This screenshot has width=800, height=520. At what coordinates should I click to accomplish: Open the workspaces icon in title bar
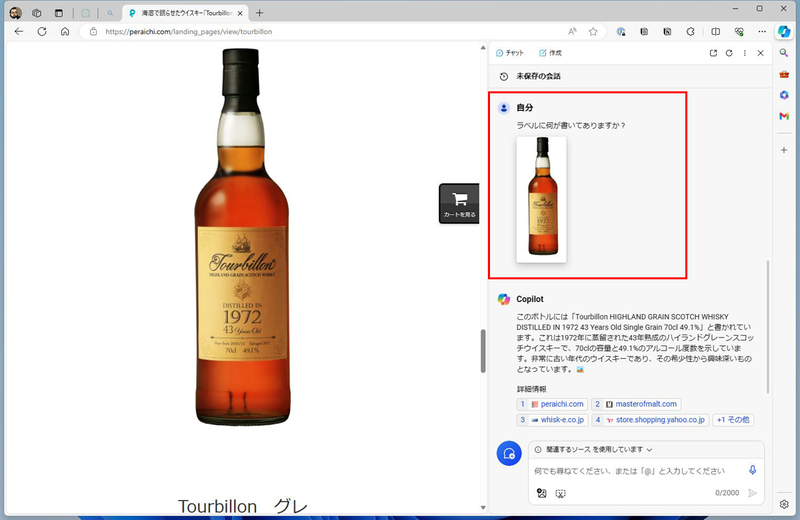click(37, 13)
